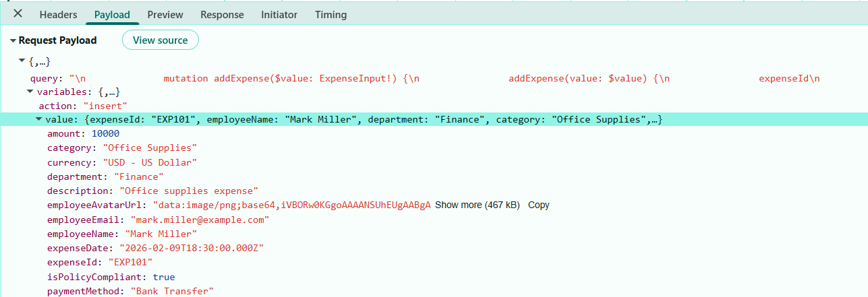Click the employeeEmail property row

click(158, 220)
